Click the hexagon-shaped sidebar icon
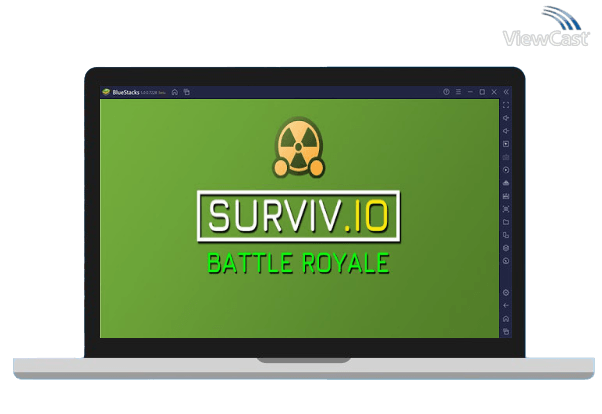This screenshot has width=602, height=414. click(x=506, y=248)
